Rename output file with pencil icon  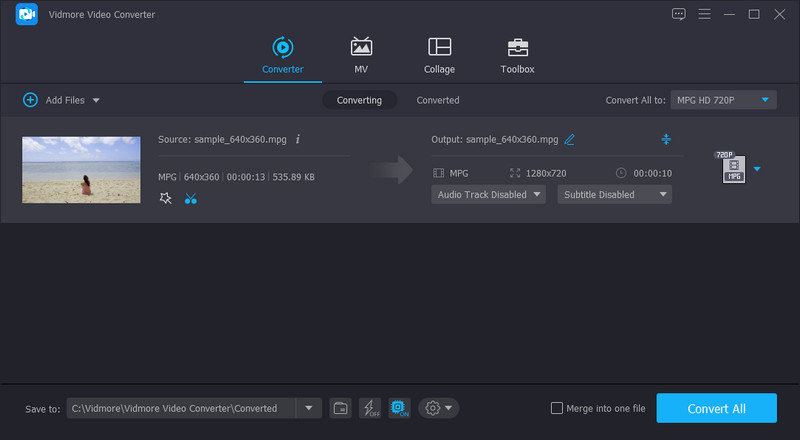click(x=570, y=139)
